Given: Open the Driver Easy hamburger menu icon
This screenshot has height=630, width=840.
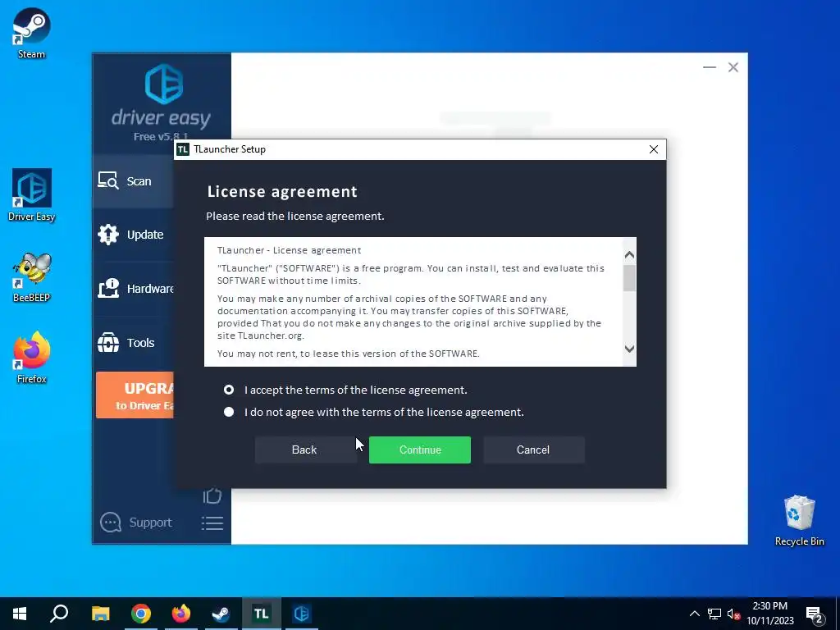Looking at the screenshot, I should tap(212, 523).
